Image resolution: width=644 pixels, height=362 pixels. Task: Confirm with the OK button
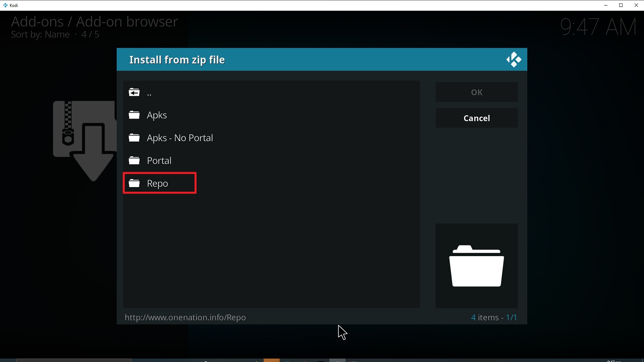[x=477, y=92]
